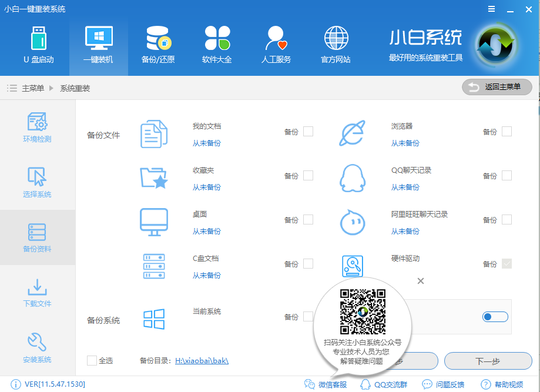Viewport: 540px width, 392px height.
Task: Tick the 全选 select-all checkbox
Action: (x=92, y=360)
